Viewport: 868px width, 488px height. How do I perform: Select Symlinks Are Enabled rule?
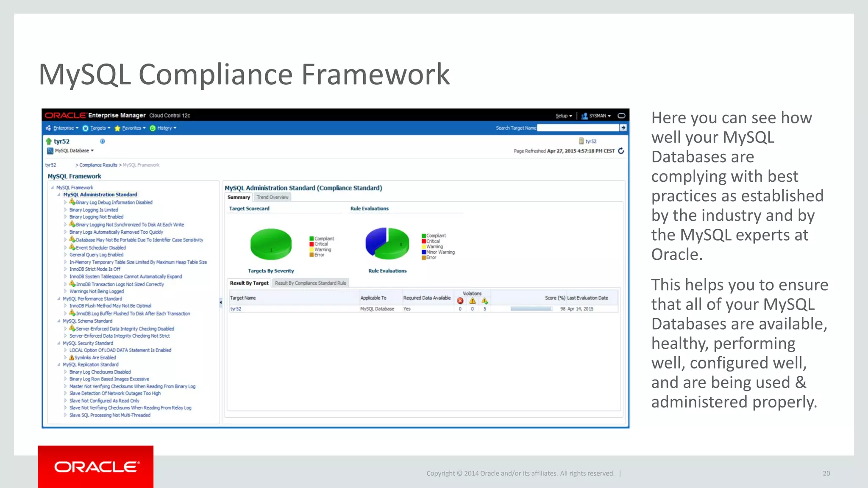[95, 358]
